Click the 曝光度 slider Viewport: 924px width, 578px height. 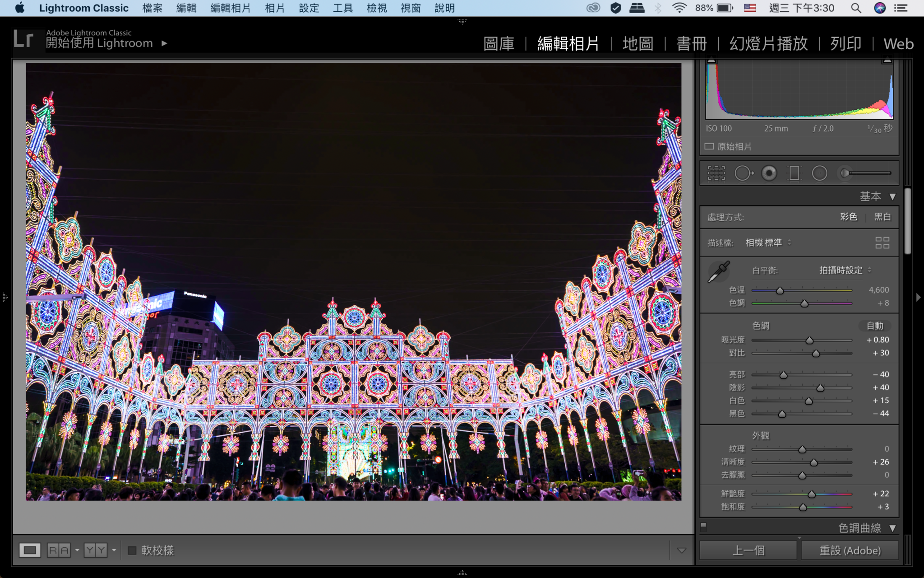pyautogui.click(x=802, y=340)
